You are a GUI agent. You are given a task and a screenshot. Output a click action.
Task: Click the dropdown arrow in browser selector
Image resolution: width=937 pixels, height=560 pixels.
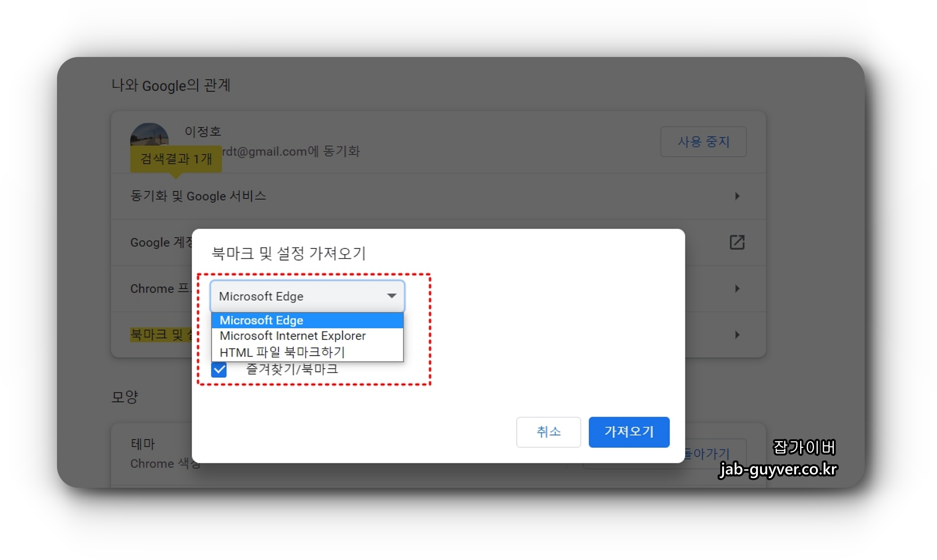point(391,296)
